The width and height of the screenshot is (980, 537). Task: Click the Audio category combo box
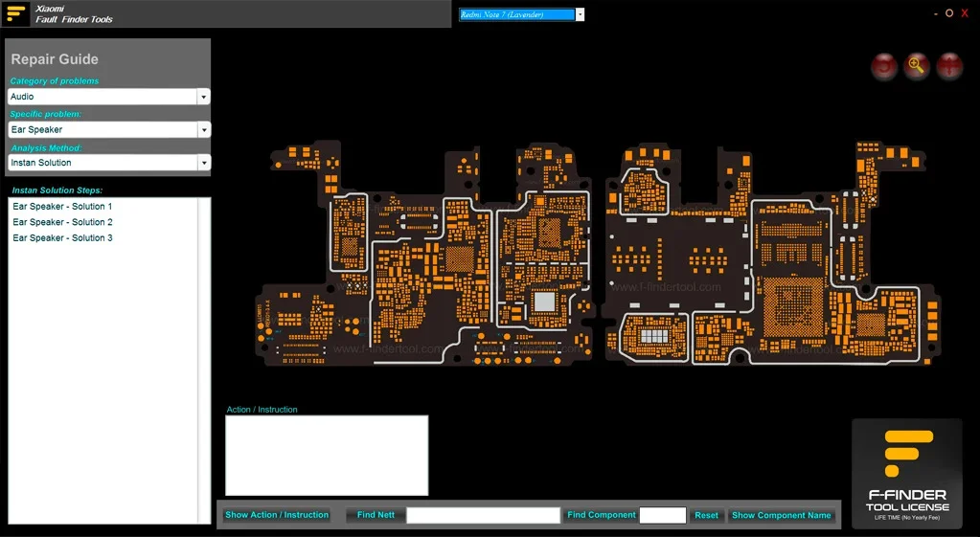109,97
